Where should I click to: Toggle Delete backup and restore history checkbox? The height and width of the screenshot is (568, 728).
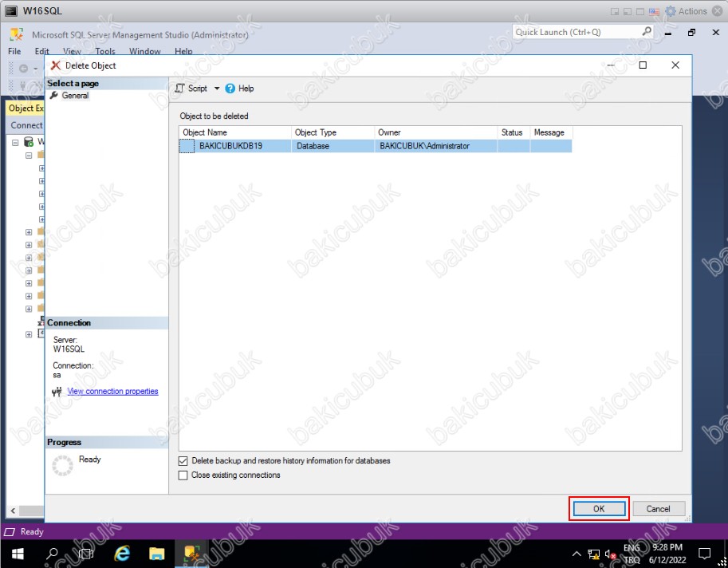click(x=183, y=461)
